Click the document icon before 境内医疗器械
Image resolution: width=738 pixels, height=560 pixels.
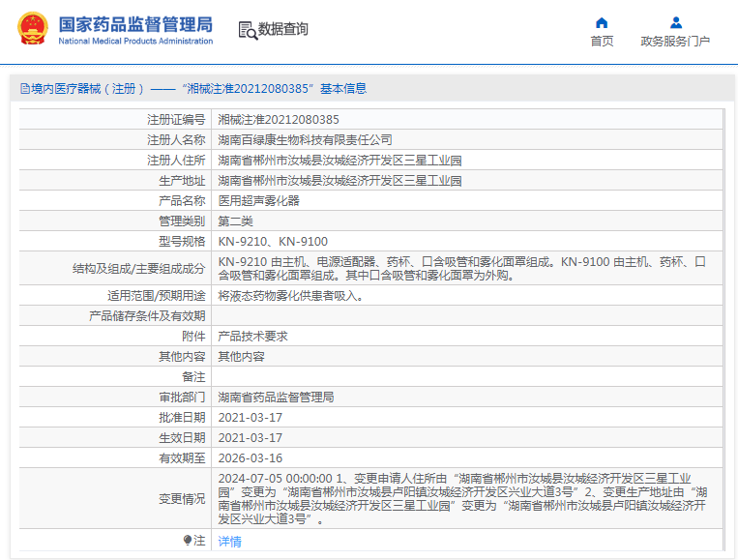coord(25,88)
